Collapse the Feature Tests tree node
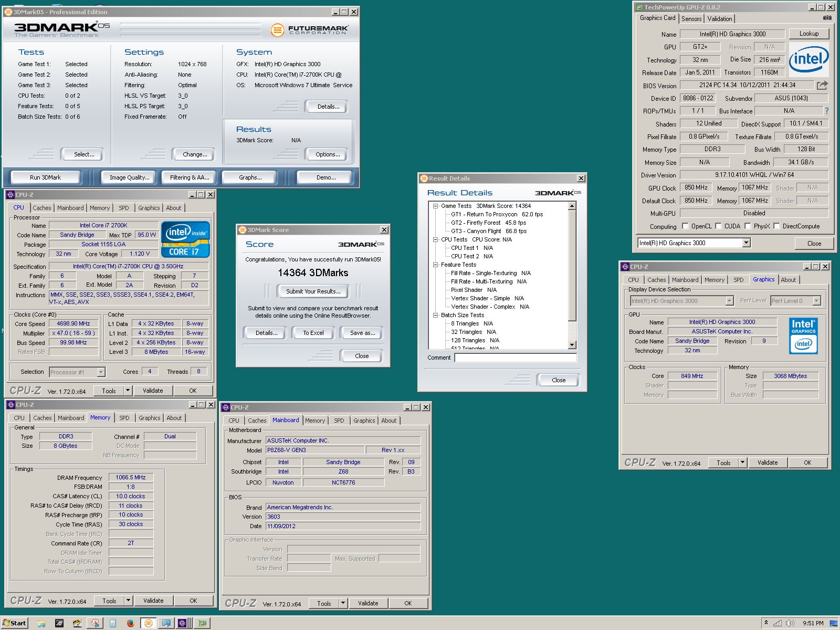The width and height of the screenshot is (840, 630). pos(435,265)
